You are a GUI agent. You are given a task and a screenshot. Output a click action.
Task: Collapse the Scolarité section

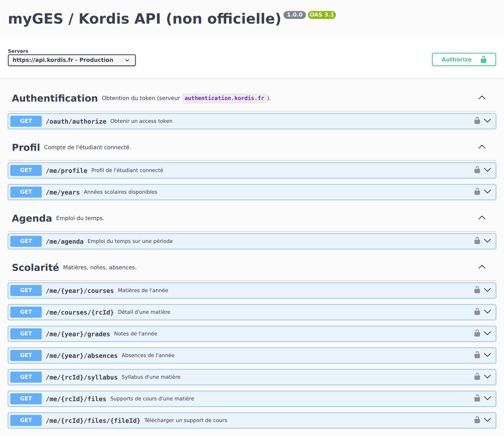tap(482, 267)
